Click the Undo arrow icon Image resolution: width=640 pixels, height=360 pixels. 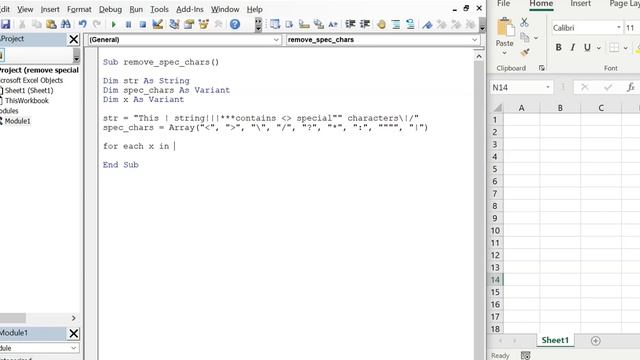82,24
